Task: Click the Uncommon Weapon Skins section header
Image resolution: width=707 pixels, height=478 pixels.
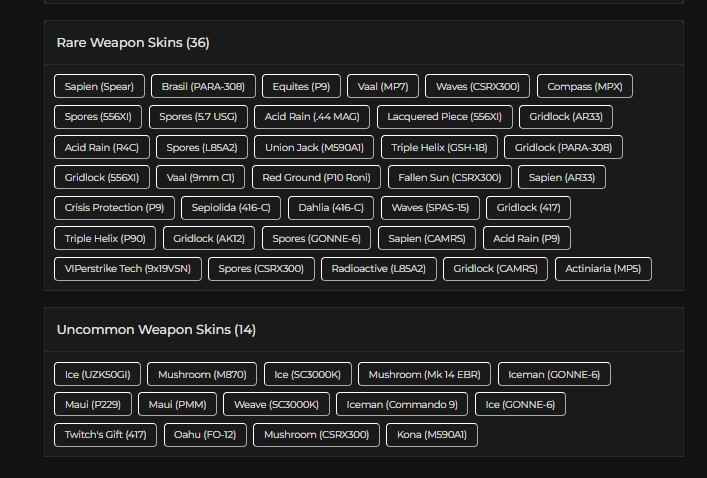Action: (x=156, y=330)
